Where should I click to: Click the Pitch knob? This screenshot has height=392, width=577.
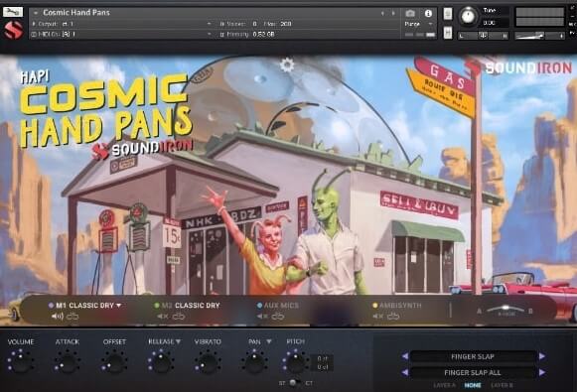(296, 362)
